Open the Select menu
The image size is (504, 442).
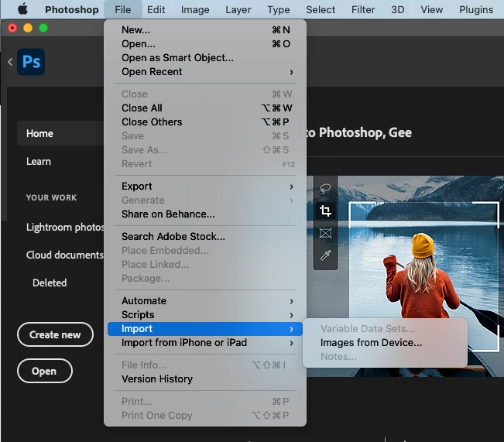[x=321, y=9]
